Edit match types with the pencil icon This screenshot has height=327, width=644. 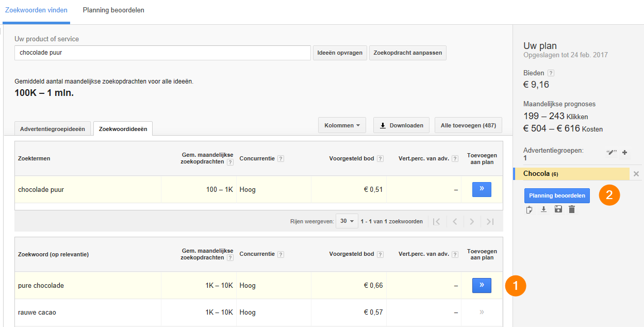(x=612, y=153)
